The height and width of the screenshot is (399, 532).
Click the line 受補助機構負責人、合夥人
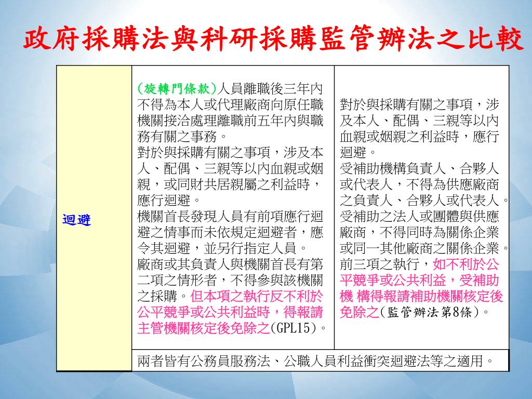click(x=419, y=169)
